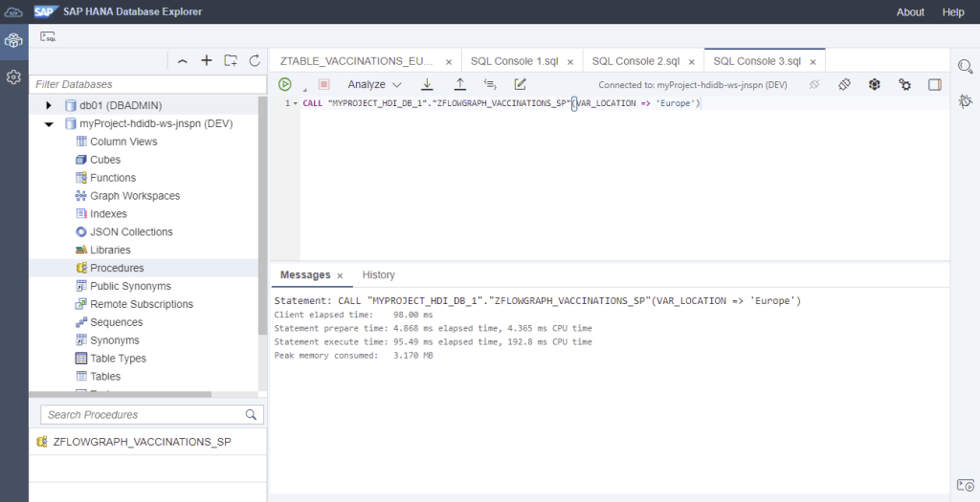Click the bottom-right run console icon

pyautogui.click(x=965, y=485)
